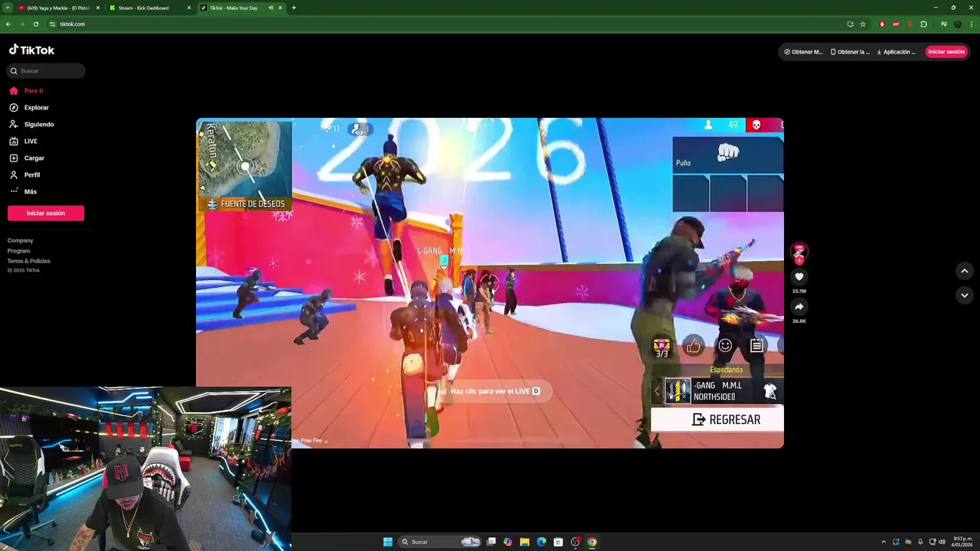Click the Puño fist weapon slot

(728, 155)
